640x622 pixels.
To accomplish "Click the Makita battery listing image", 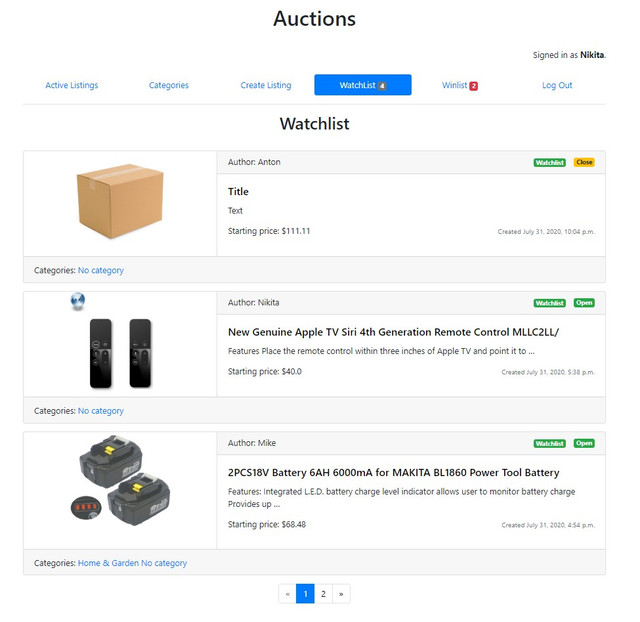I will pos(120,480).
